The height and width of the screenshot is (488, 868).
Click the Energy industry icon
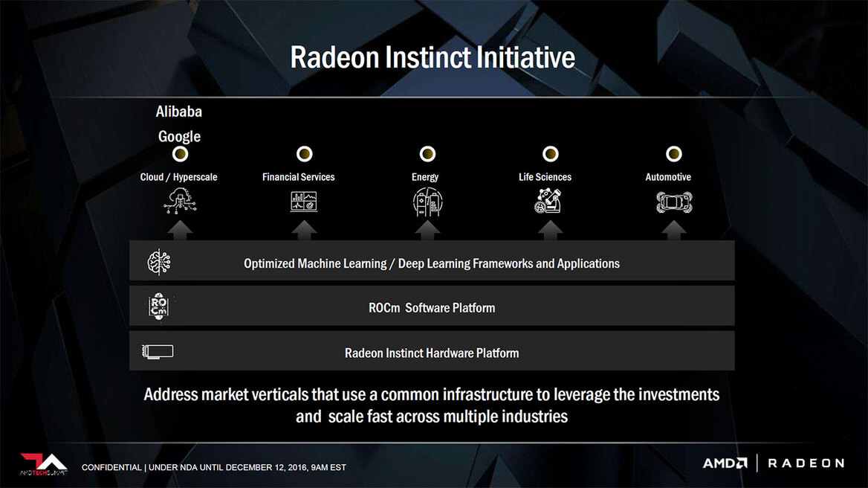pos(427,202)
